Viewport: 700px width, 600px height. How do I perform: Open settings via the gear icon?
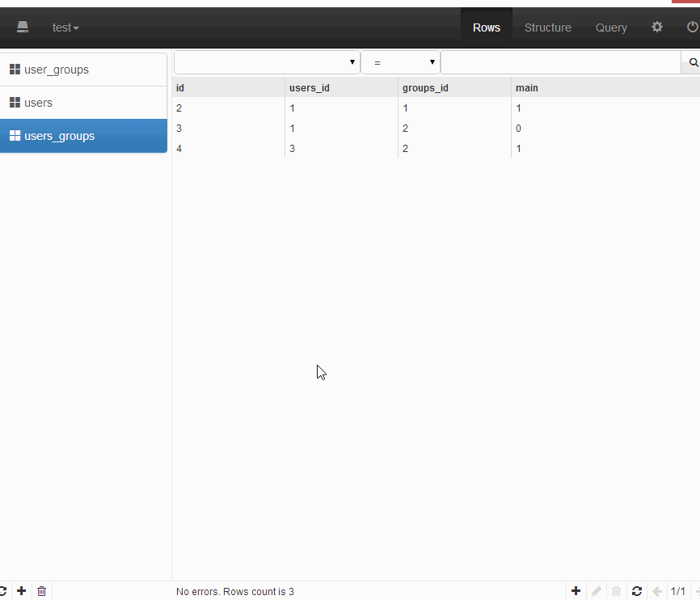point(656,27)
